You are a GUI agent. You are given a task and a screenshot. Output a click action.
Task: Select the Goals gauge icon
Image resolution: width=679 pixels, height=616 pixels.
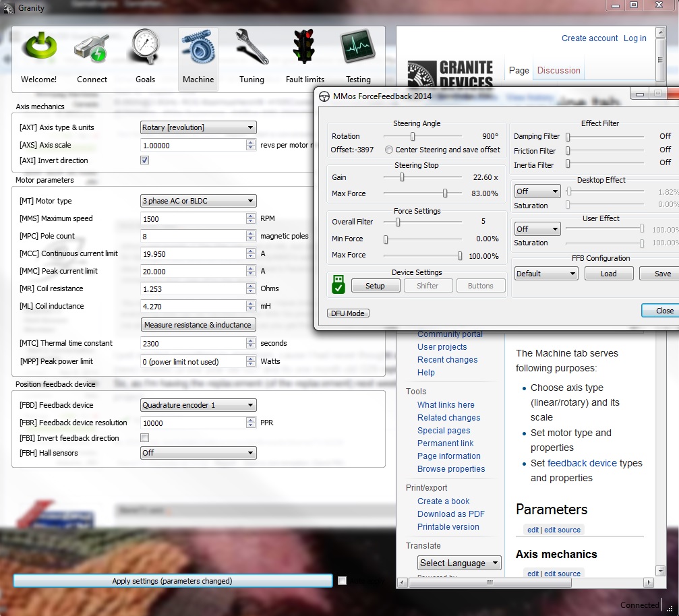pos(145,47)
